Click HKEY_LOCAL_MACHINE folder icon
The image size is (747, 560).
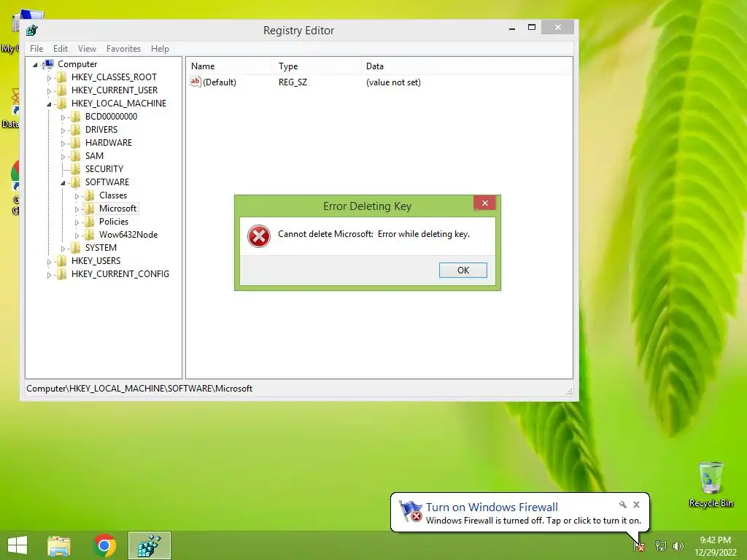point(61,104)
